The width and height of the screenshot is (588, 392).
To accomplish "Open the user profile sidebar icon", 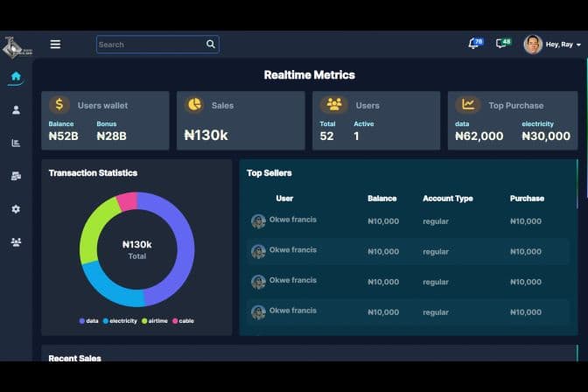I will coord(16,110).
